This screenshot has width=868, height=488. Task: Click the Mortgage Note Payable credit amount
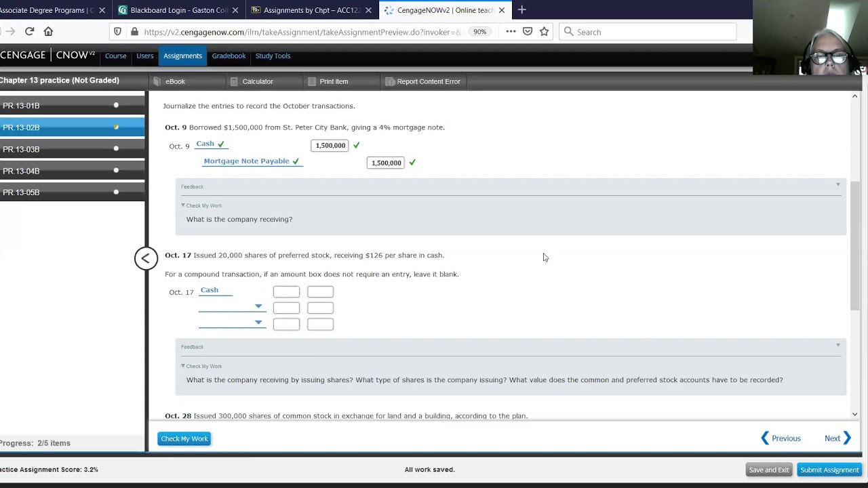pyautogui.click(x=386, y=163)
